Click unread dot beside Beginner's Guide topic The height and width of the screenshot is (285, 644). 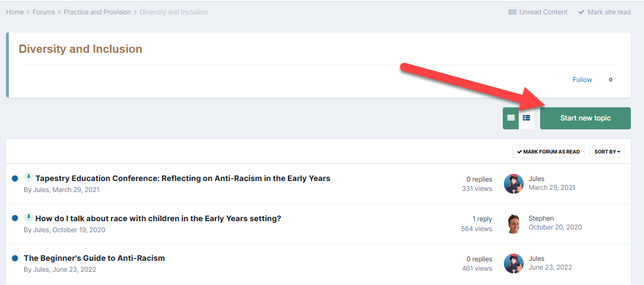click(x=15, y=258)
